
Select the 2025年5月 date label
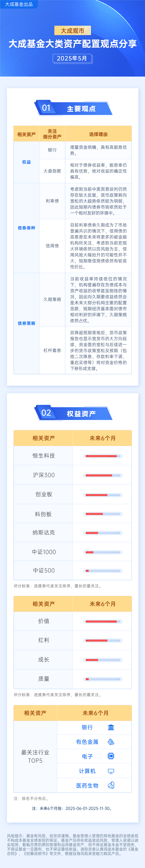(72, 58)
